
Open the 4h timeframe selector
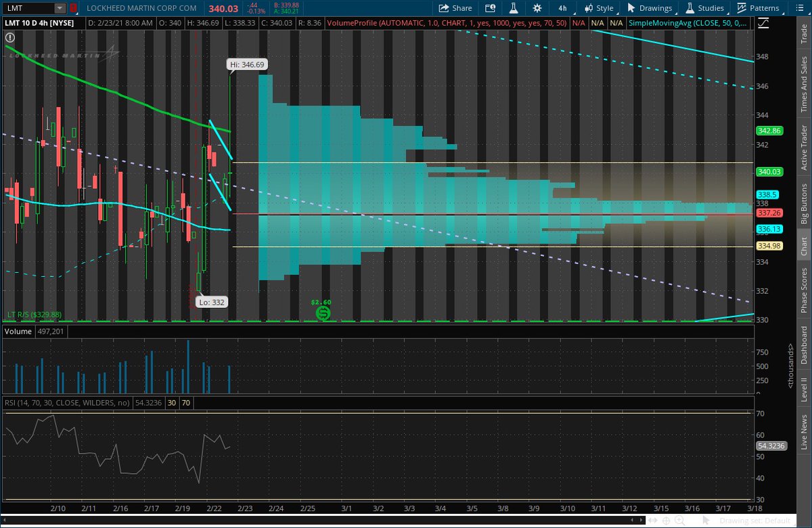pyautogui.click(x=563, y=8)
